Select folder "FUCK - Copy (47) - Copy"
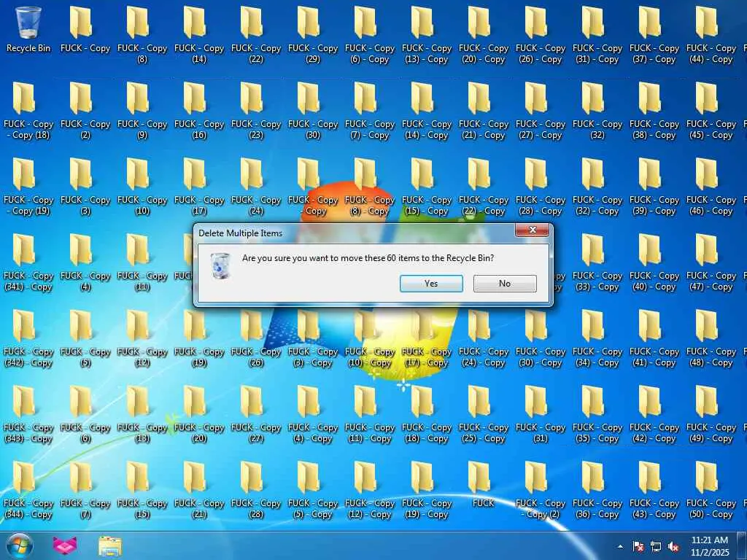747x560 pixels. (x=711, y=262)
